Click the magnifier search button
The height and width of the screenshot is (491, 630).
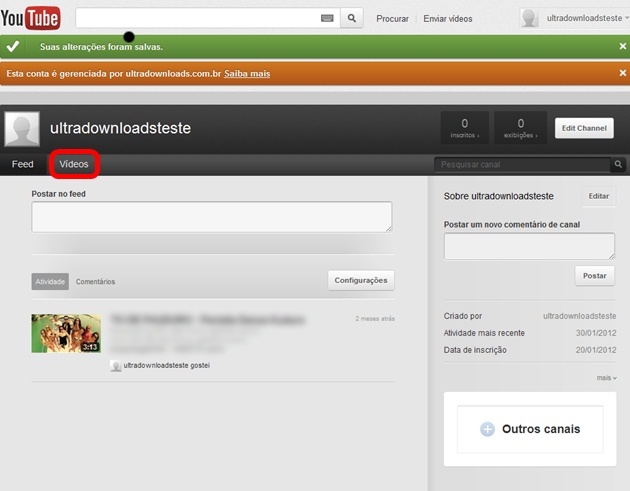pyautogui.click(x=352, y=18)
